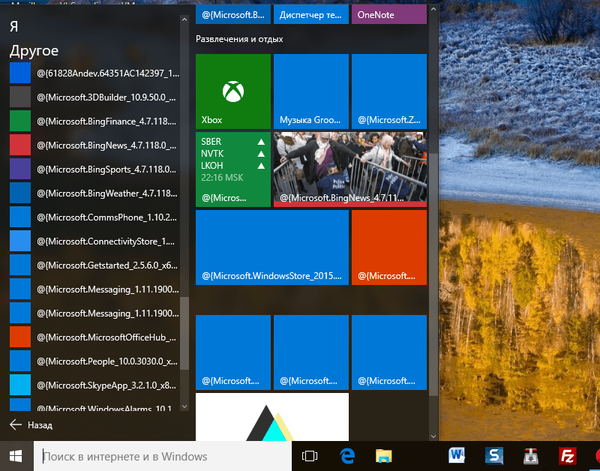Open the white tile with triangle logo
This screenshot has height=471, width=600.
pos(272,417)
